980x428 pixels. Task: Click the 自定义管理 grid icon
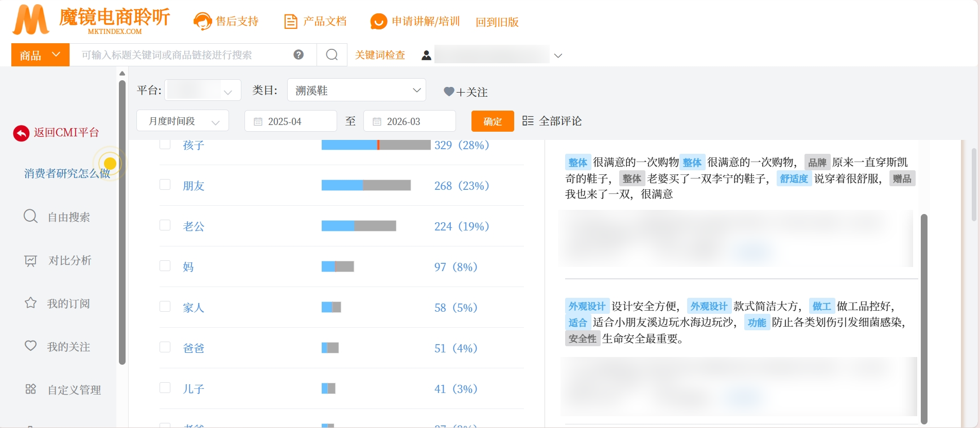coord(31,389)
